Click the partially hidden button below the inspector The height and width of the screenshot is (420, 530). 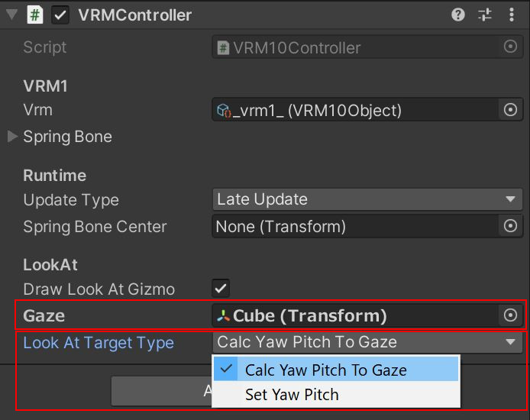162,391
